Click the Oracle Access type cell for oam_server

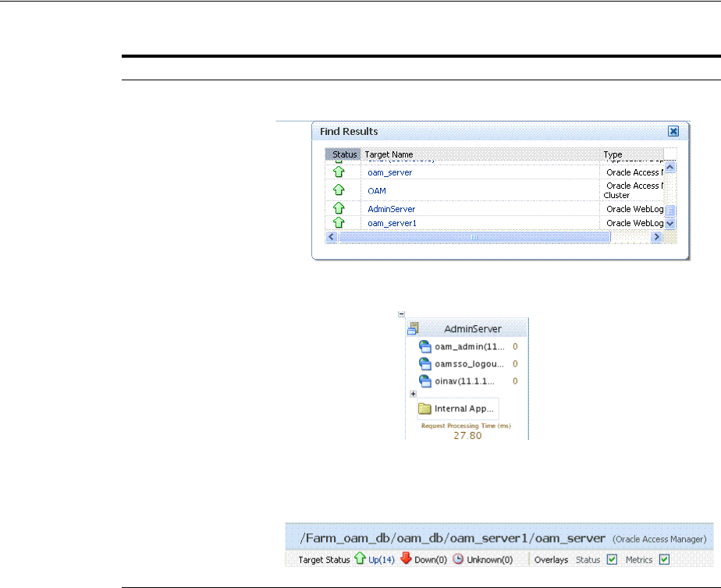pyautogui.click(x=634, y=172)
